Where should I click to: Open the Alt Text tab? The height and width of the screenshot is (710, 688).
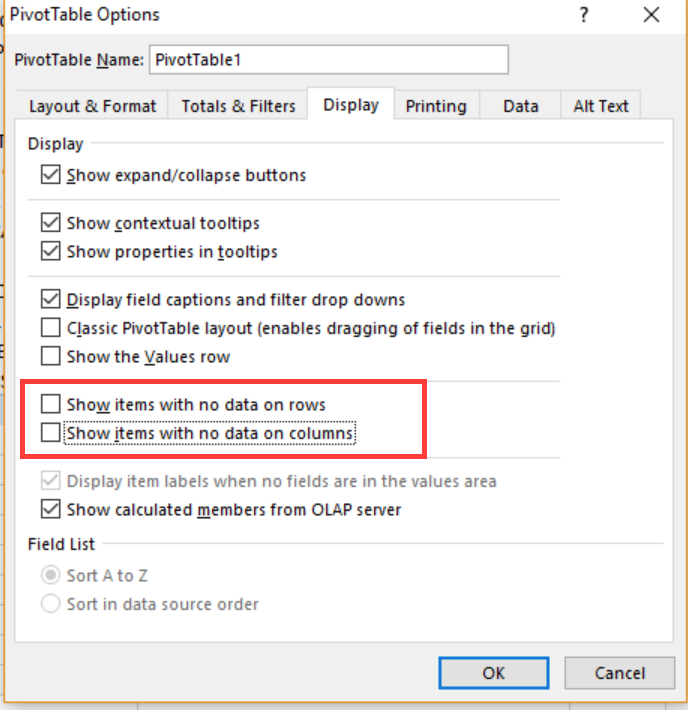pyautogui.click(x=600, y=106)
